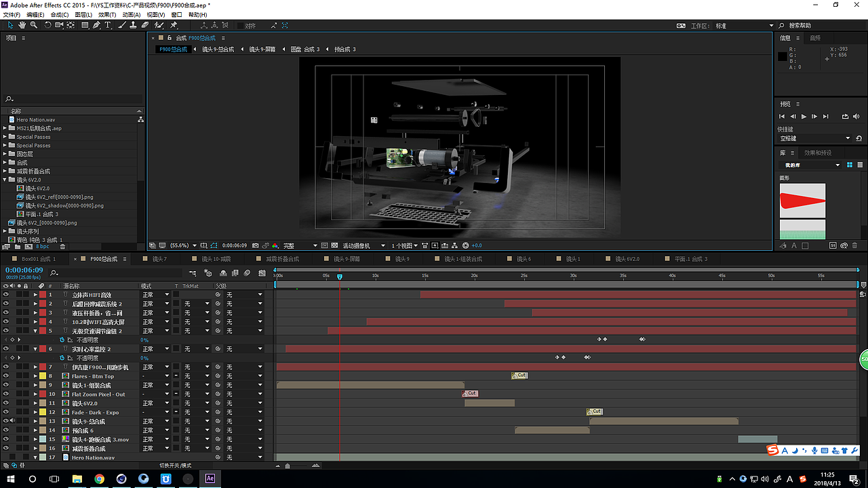Open the timeline Graph Editor icon
Screen dimensions: 868x488
262,273
